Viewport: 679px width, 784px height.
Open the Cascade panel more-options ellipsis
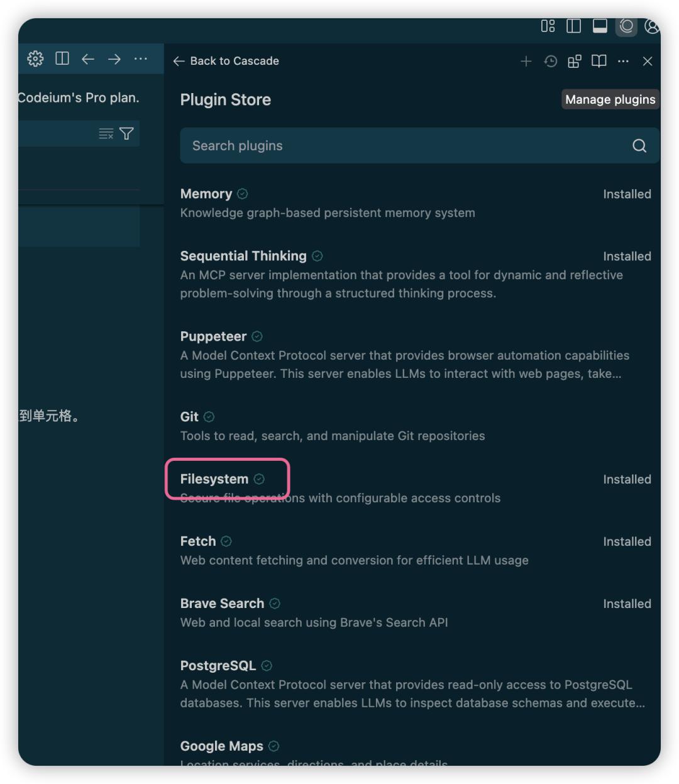[x=623, y=61]
